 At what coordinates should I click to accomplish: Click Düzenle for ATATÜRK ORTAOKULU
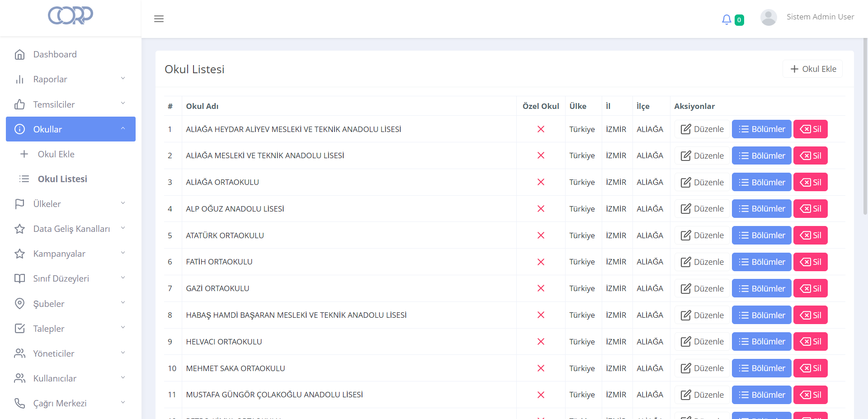702,235
